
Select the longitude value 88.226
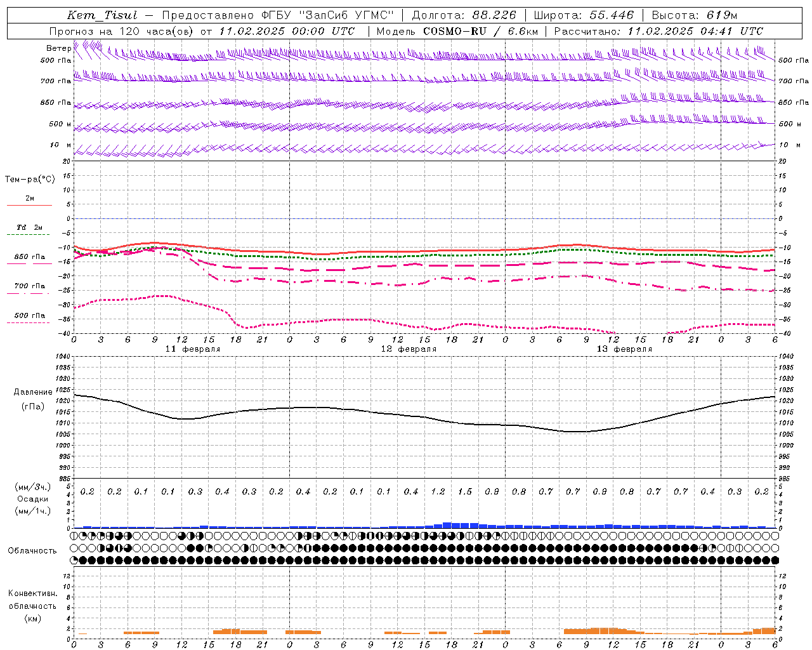[x=494, y=15]
